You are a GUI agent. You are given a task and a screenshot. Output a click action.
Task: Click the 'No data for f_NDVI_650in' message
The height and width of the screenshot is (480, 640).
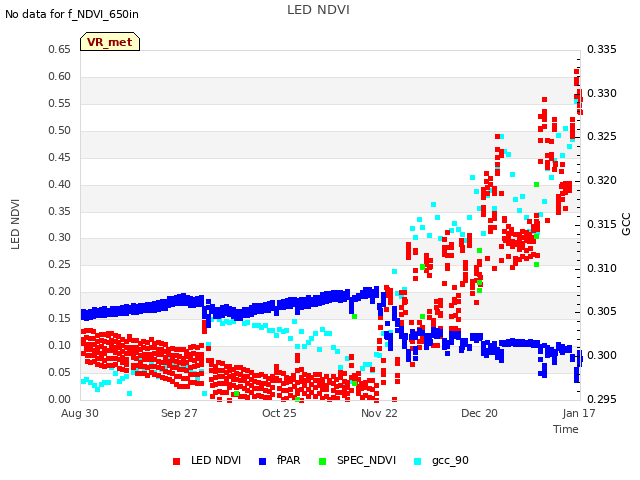(72, 14)
